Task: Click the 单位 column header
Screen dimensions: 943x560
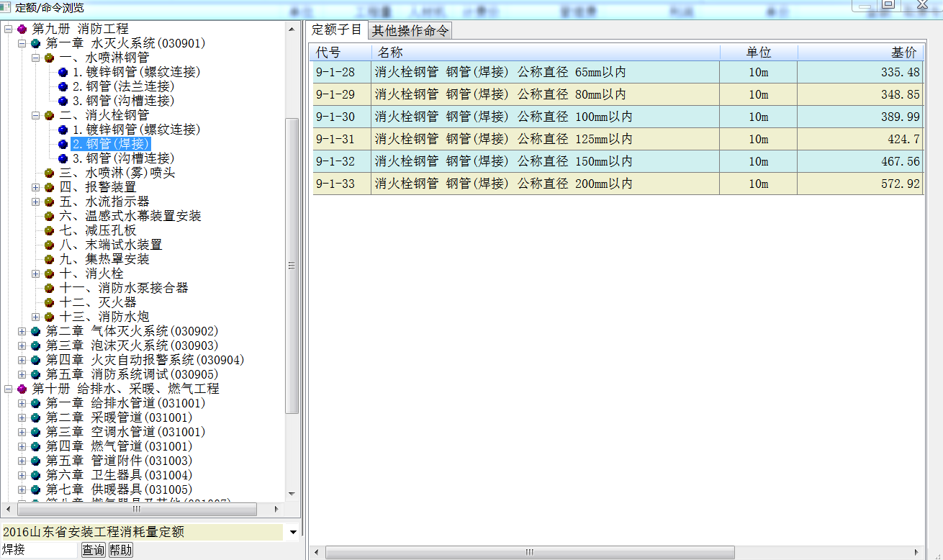Action: [759, 53]
